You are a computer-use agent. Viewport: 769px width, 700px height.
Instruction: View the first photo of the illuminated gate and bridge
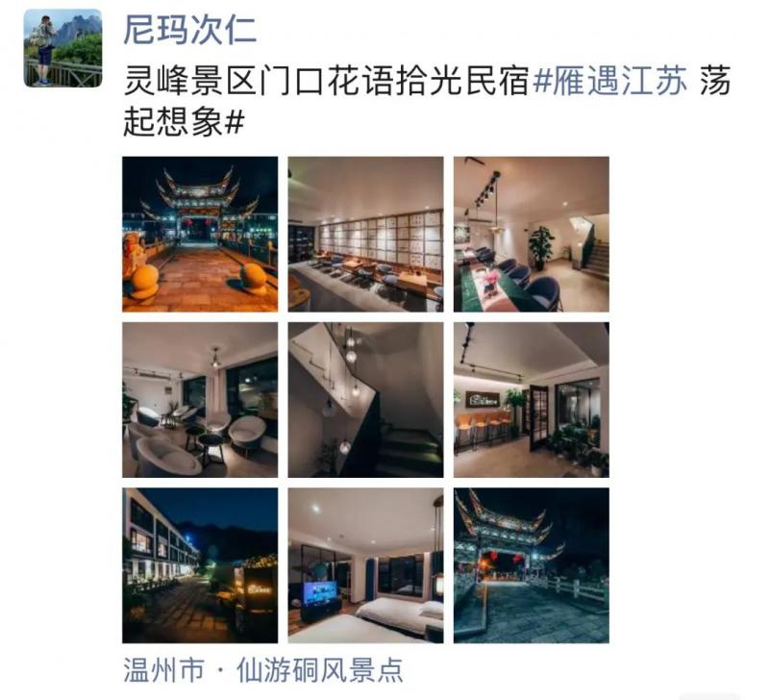pyautogui.click(x=200, y=235)
